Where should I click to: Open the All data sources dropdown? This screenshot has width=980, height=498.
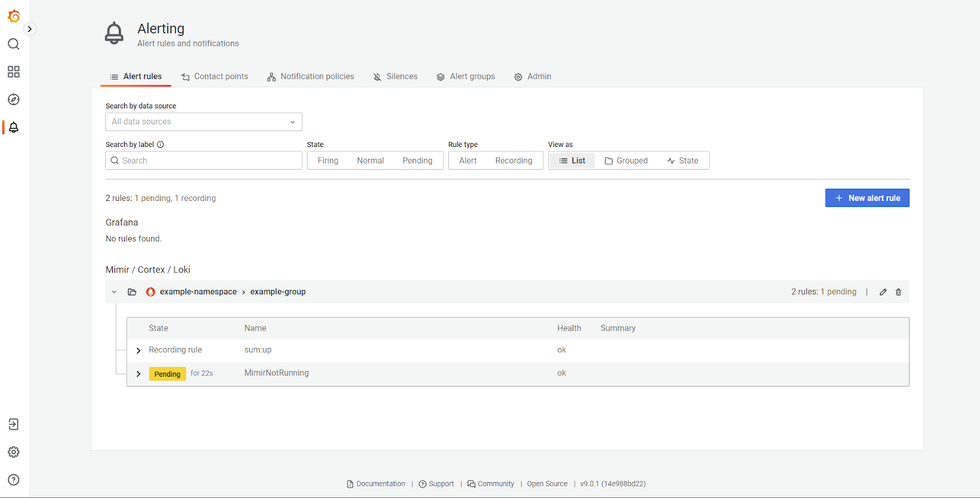pos(204,122)
